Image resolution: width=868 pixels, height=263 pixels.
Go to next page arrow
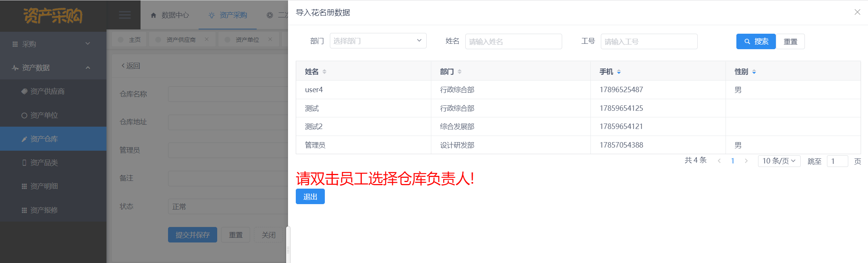746,161
